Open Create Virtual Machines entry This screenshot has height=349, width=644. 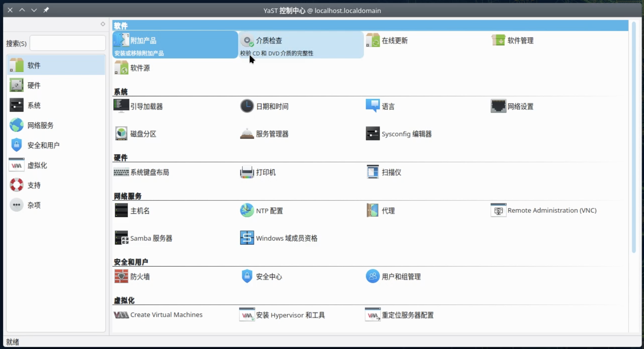tap(166, 315)
